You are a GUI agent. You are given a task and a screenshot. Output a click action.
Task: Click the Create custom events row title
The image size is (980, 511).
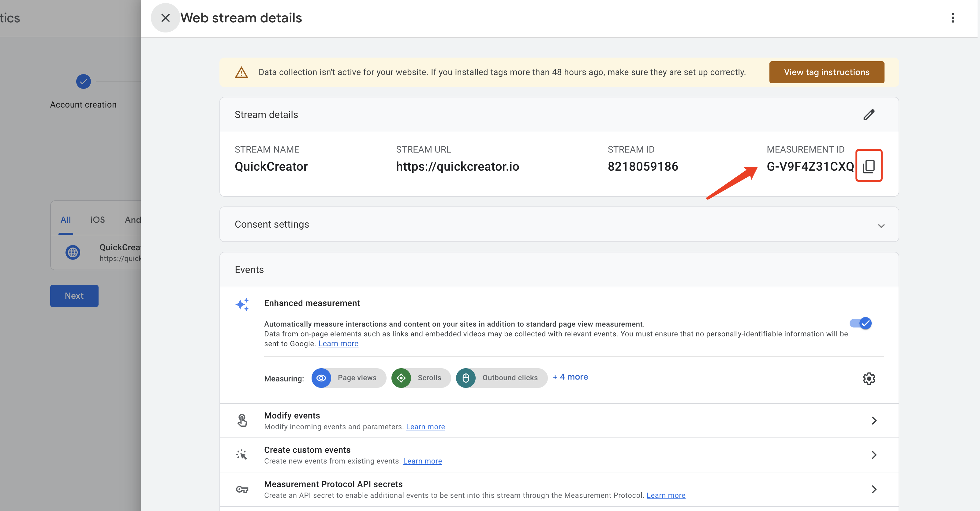pos(307,450)
